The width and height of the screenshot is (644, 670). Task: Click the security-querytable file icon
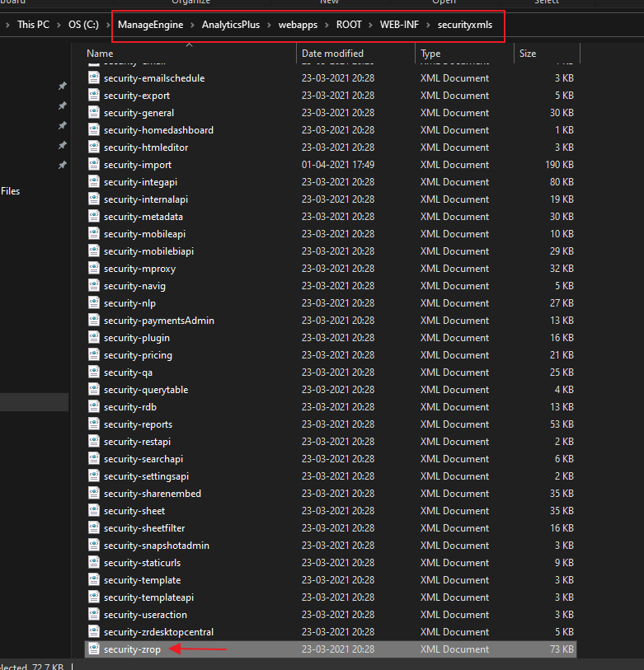coord(94,389)
